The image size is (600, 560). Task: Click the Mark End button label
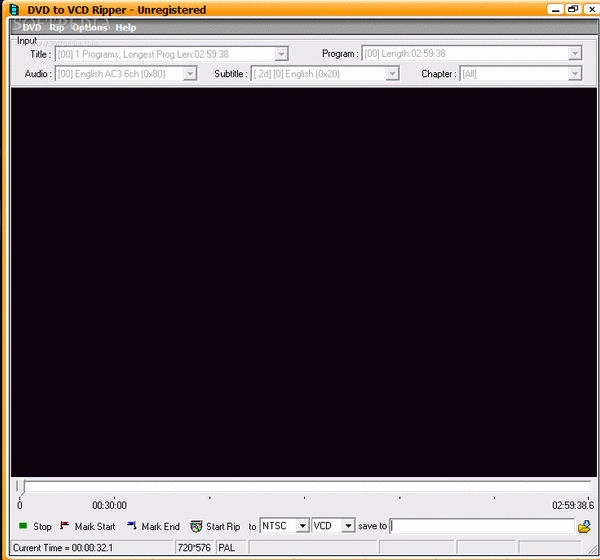pos(161,527)
